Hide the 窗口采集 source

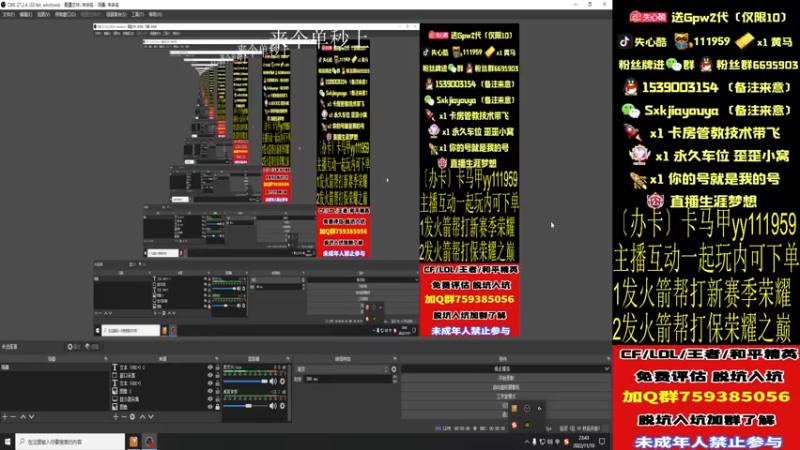tap(210, 375)
